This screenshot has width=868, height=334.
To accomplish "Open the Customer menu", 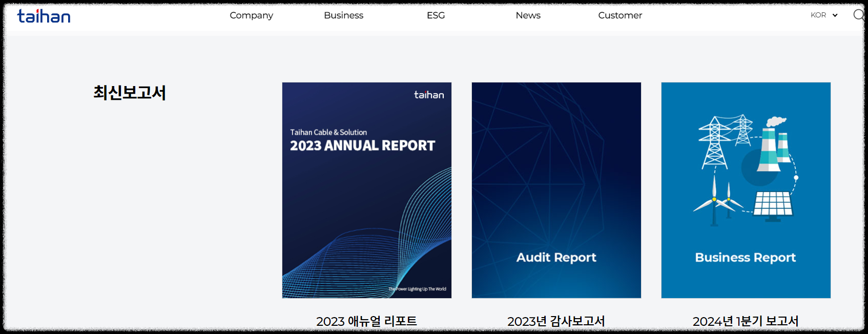I will click(620, 15).
